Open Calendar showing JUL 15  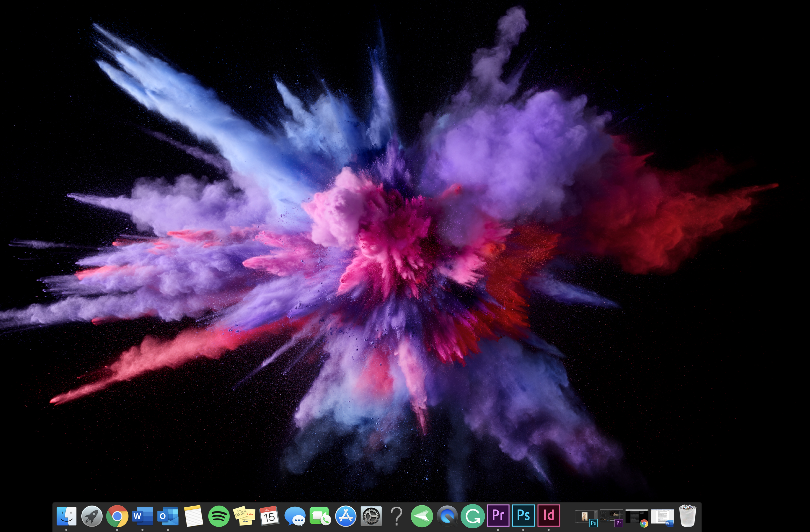tap(269, 516)
